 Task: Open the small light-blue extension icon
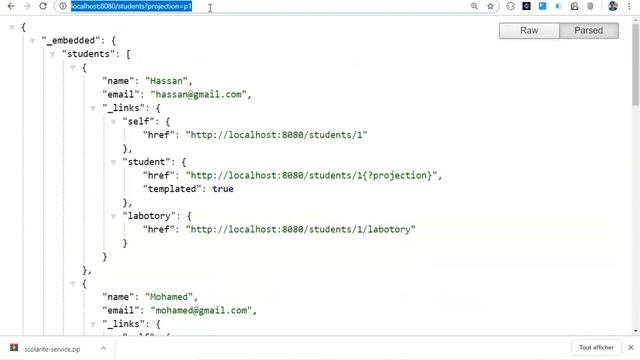[x=558, y=6]
